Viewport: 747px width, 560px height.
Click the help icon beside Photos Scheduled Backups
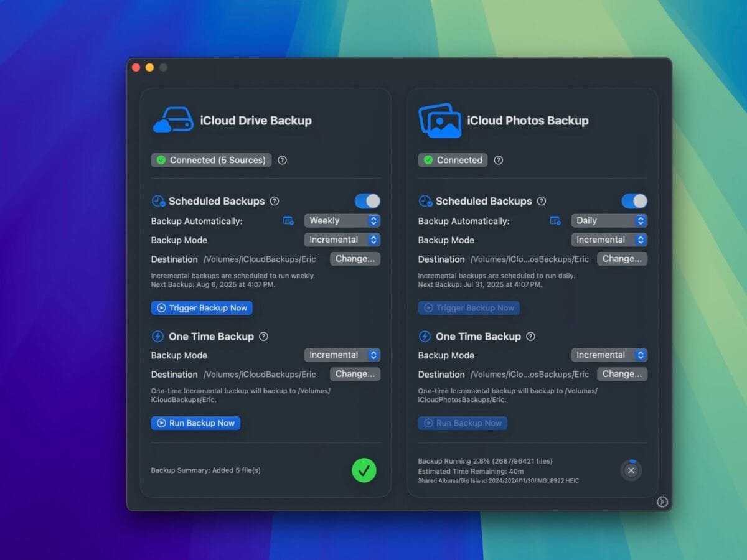pyautogui.click(x=542, y=200)
